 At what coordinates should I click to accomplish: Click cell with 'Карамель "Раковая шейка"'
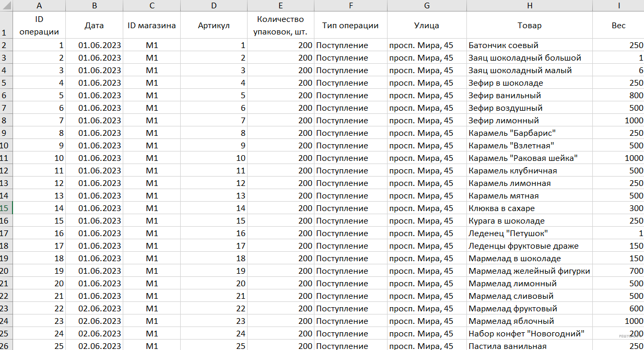point(530,158)
